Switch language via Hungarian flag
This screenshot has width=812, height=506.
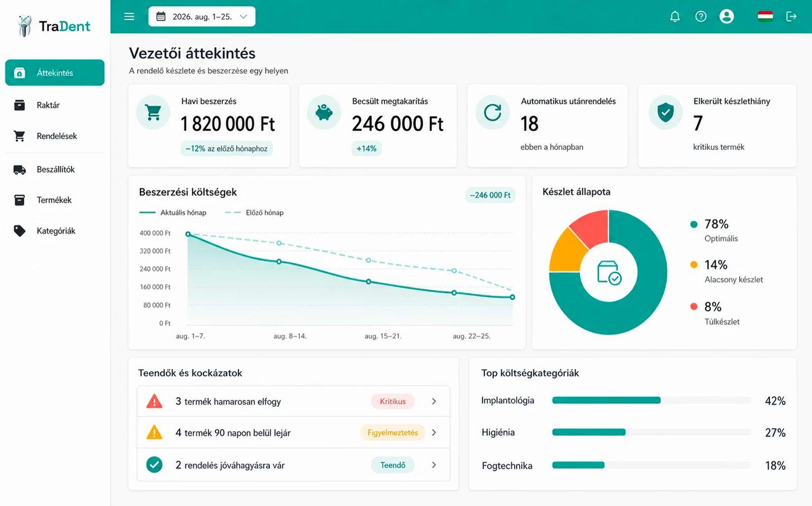765,17
